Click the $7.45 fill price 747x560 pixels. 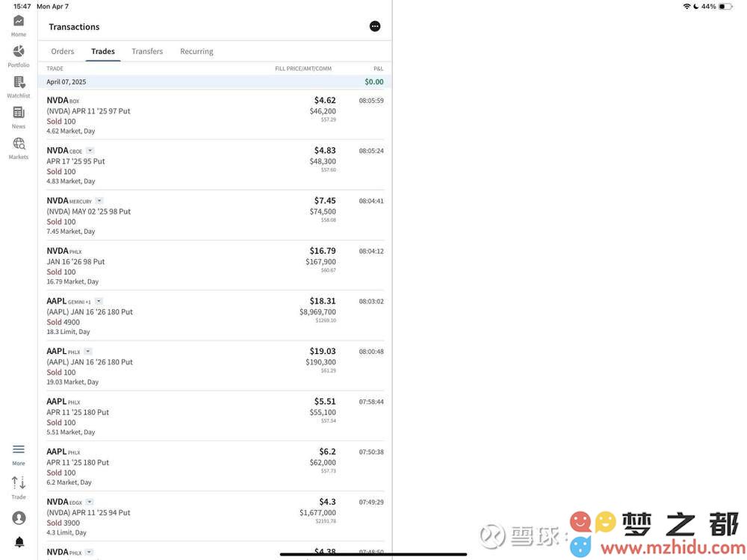tap(325, 200)
